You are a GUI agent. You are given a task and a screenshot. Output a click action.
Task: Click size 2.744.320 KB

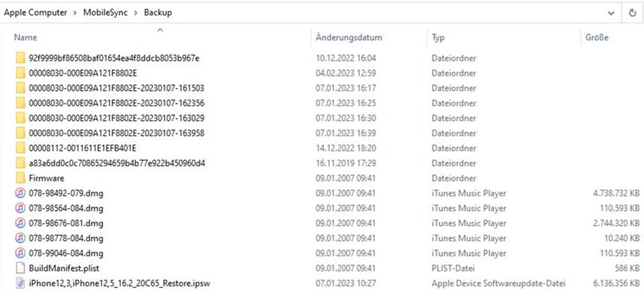(616, 223)
